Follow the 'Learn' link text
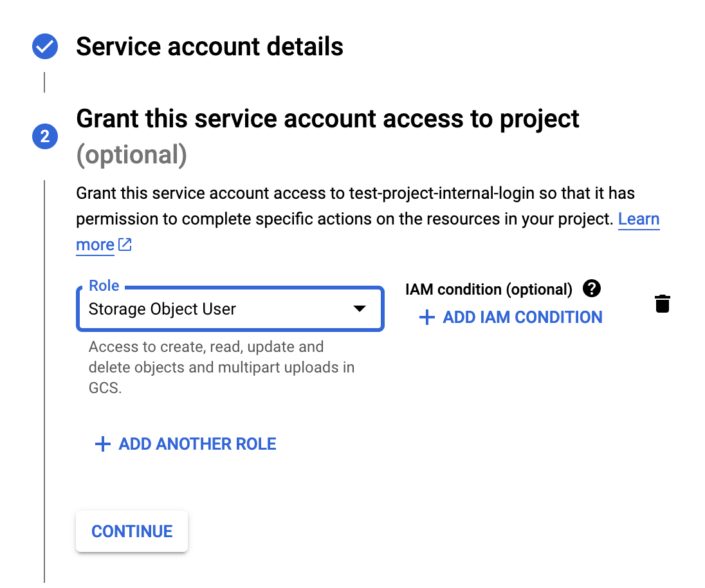Viewport: 705px width, 588px height. (639, 219)
